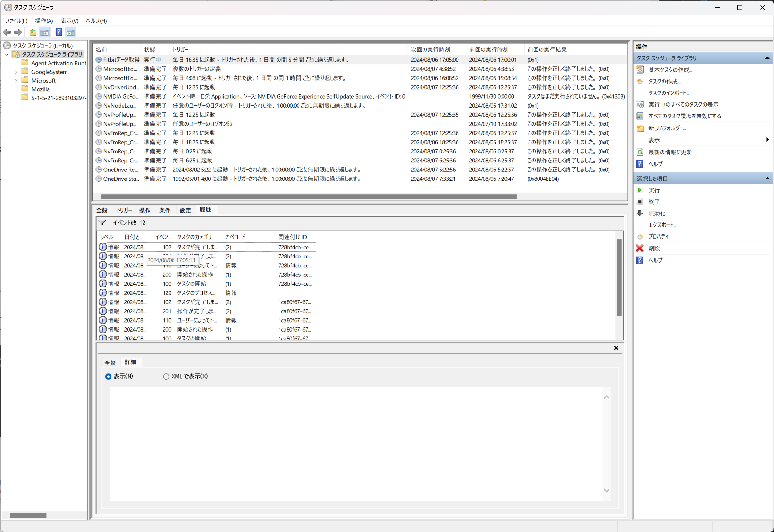Open the 表示 submenu arrow in actions
Viewport: 774px width, 532px height.
(x=767, y=140)
